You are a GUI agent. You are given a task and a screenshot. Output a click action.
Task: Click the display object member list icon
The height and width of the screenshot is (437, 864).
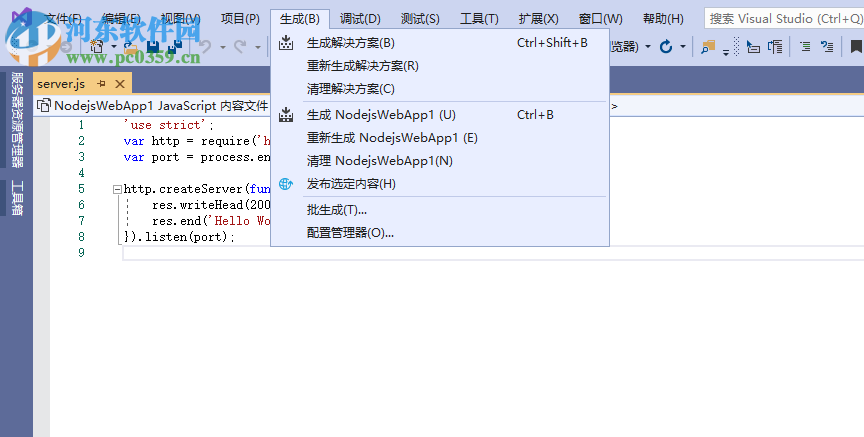click(x=753, y=47)
